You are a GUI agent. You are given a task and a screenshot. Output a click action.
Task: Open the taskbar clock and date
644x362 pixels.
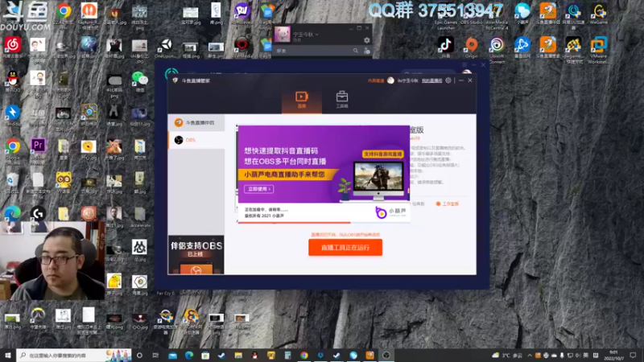[613, 356]
